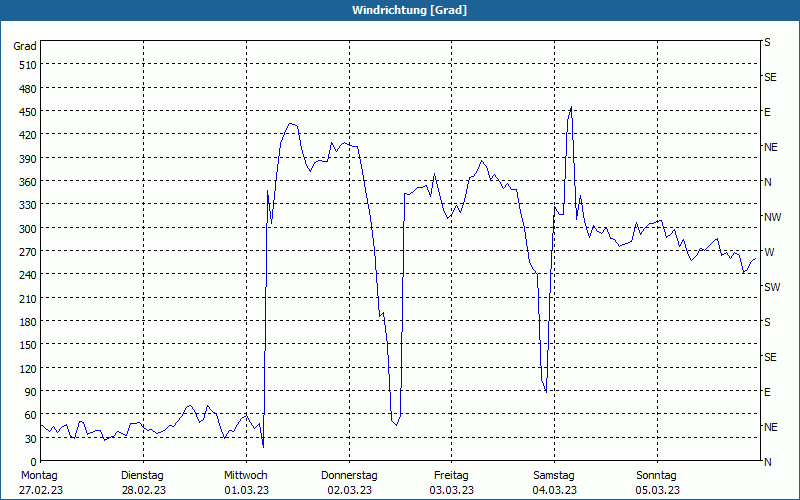800x500 pixels.
Task: Click the 360 value on left axis
Action: click(28, 182)
